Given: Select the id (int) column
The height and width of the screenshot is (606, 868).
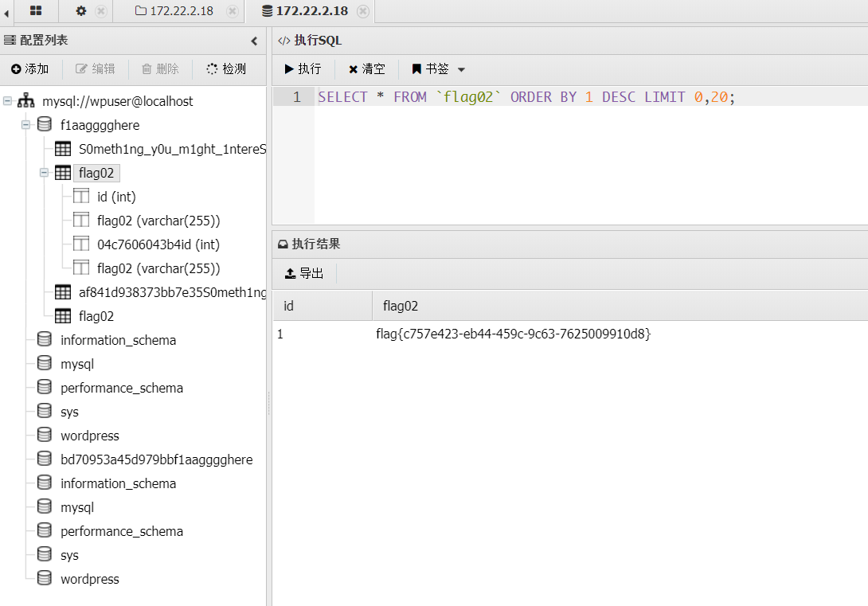Looking at the screenshot, I should pos(116,197).
